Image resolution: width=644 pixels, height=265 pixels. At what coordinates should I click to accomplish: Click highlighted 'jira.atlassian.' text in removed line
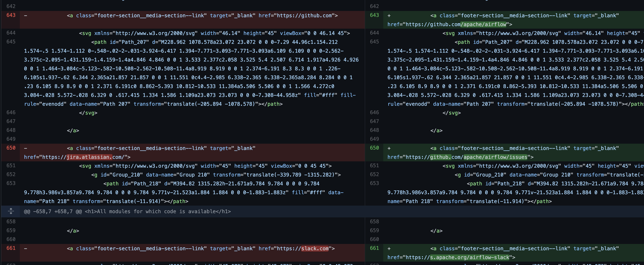click(89, 157)
